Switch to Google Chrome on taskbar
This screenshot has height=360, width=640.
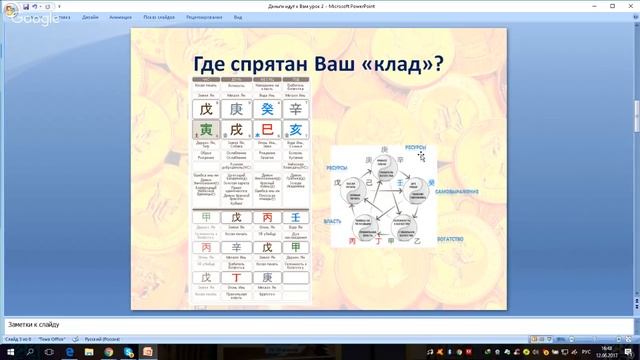(109, 352)
